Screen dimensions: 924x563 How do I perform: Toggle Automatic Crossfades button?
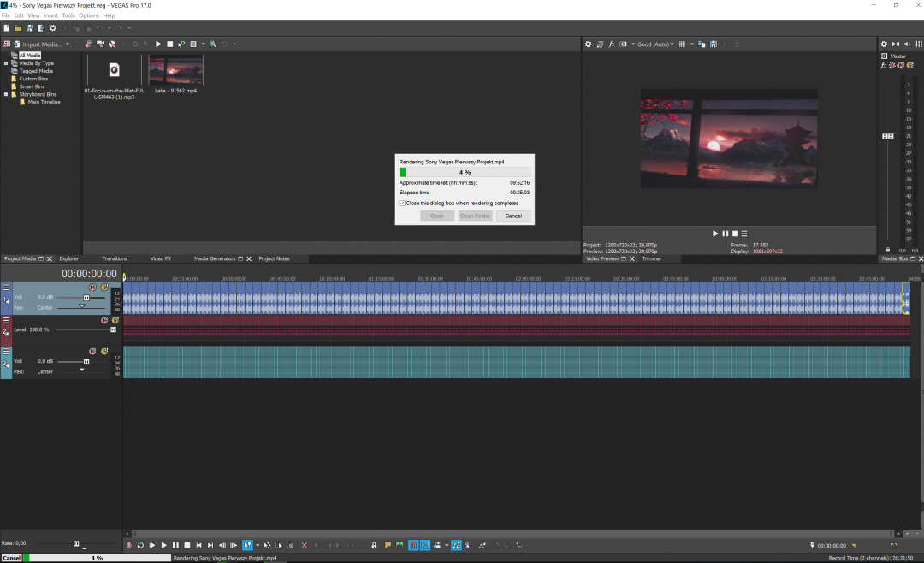(425, 545)
